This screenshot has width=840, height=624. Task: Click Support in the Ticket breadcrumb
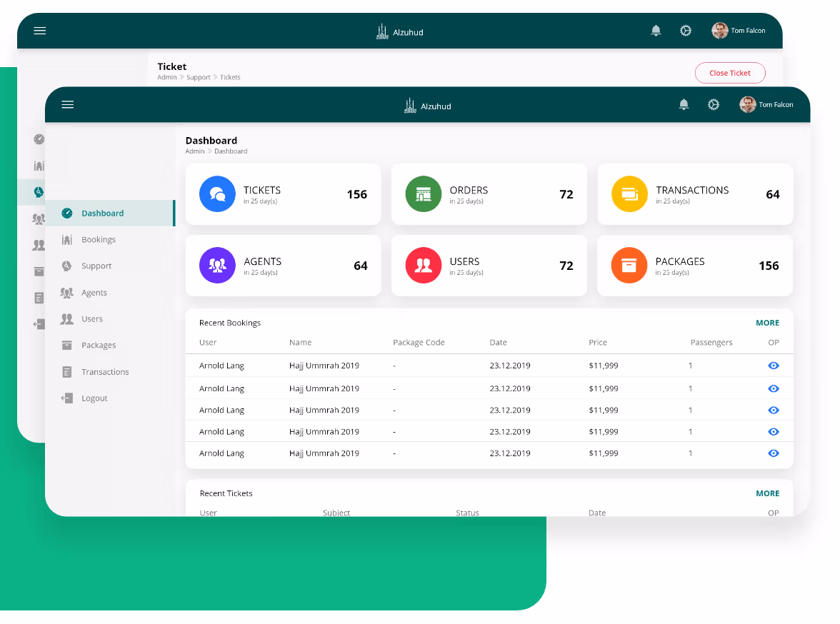click(199, 77)
